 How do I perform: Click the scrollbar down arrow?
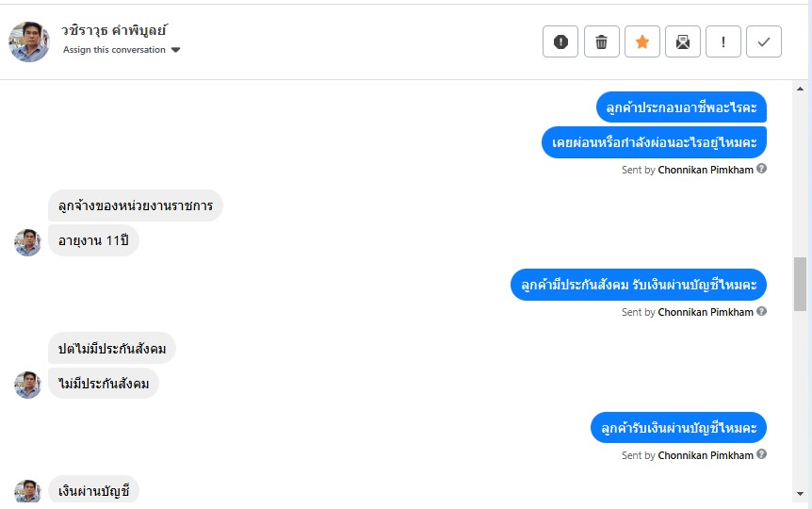[801, 494]
